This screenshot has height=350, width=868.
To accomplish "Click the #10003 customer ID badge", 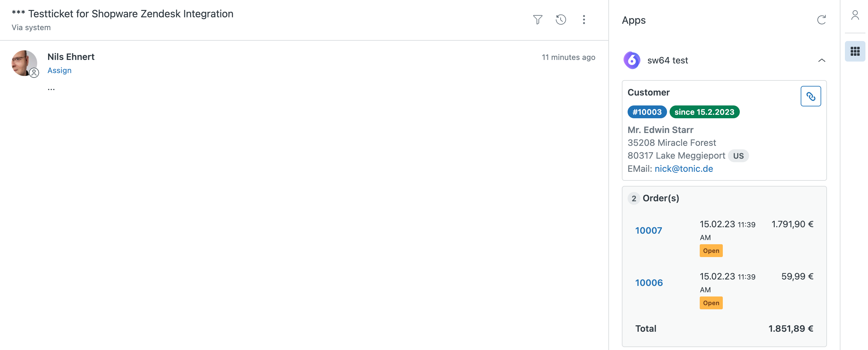I will coord(647,112).
